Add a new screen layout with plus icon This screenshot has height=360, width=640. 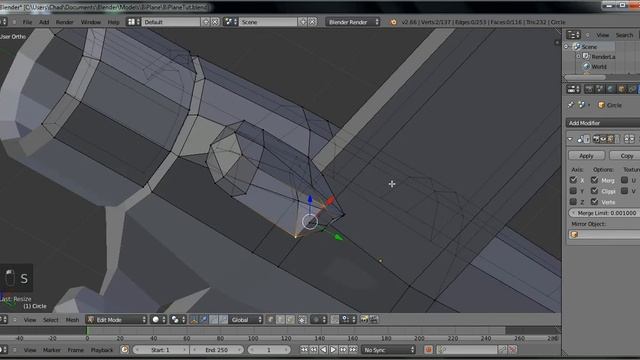(x=206, y=22)
